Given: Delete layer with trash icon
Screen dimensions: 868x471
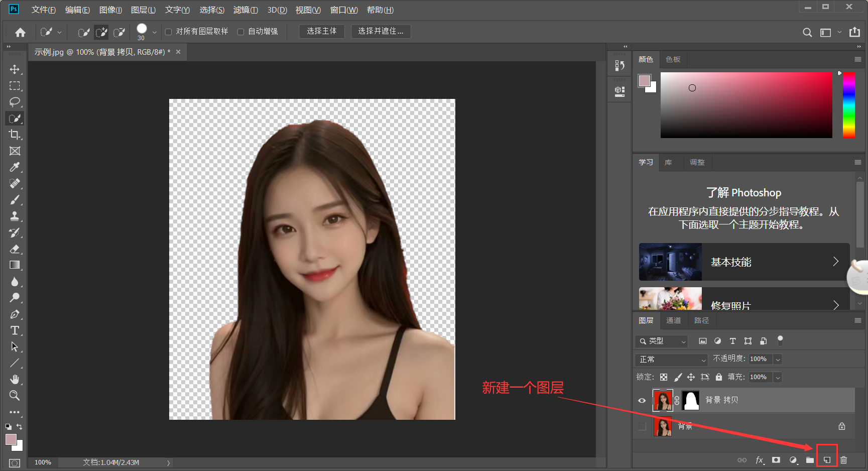Looking at the screenshot, I should click(843, 460).
